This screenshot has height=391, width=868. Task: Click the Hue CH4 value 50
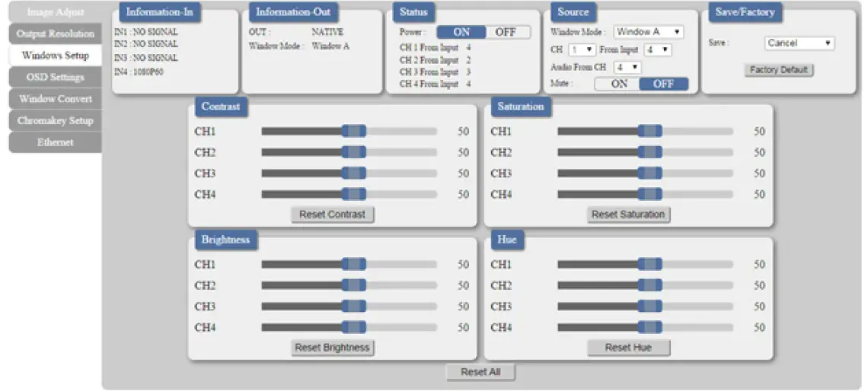coord(760,327)
